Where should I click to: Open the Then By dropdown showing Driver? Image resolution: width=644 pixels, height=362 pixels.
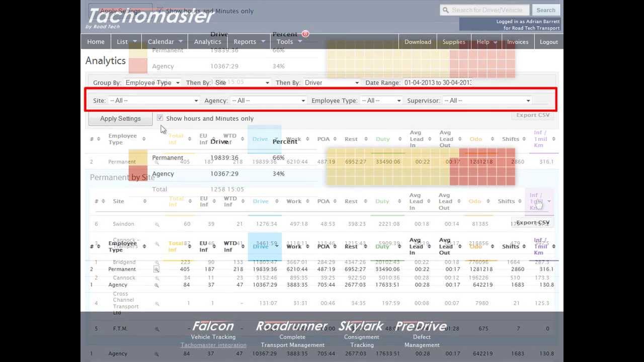pos(332,82)
